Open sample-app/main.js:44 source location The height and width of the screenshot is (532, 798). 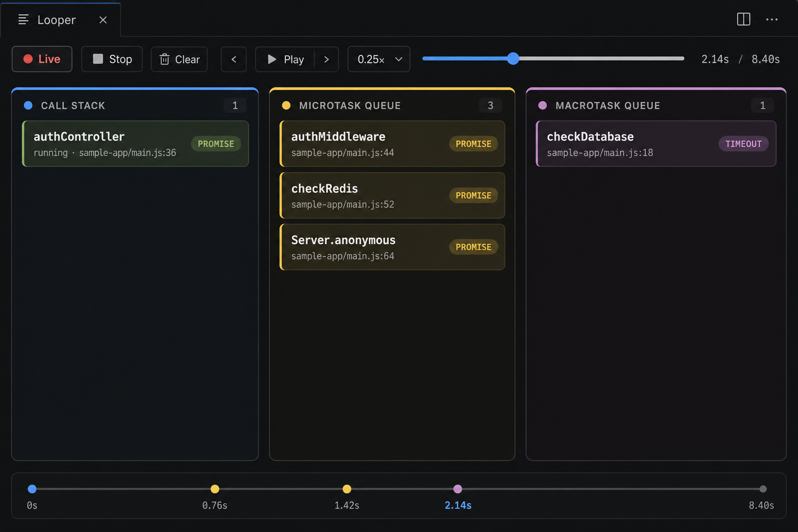click(x=343, y=153)
